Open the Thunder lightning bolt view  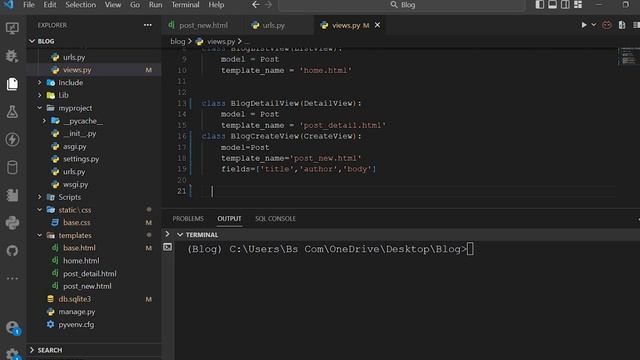pos(12,139)
